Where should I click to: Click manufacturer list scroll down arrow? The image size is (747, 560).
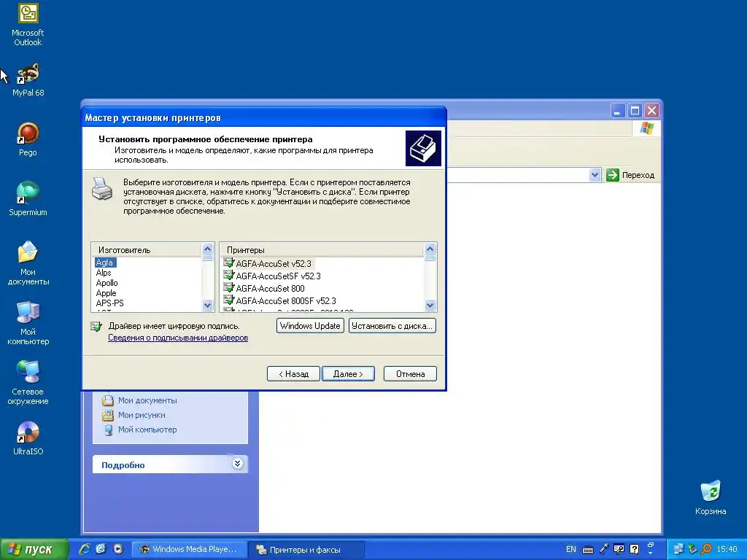[x=207, y=306]
